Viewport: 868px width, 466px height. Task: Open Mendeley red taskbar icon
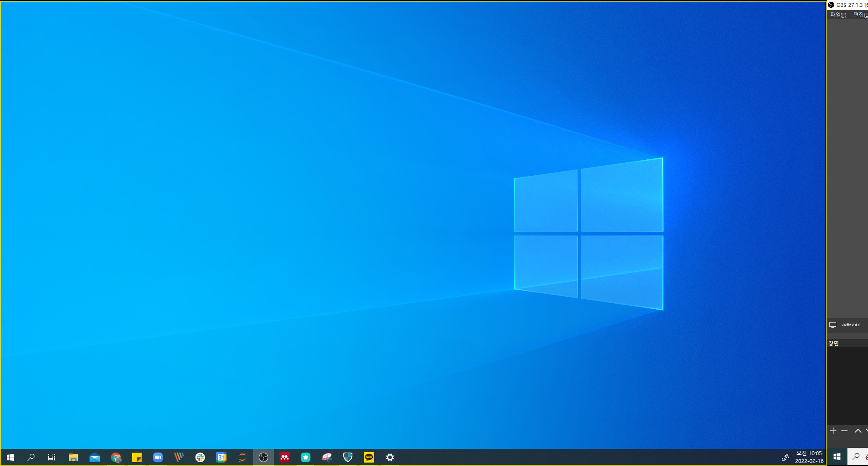285,457
